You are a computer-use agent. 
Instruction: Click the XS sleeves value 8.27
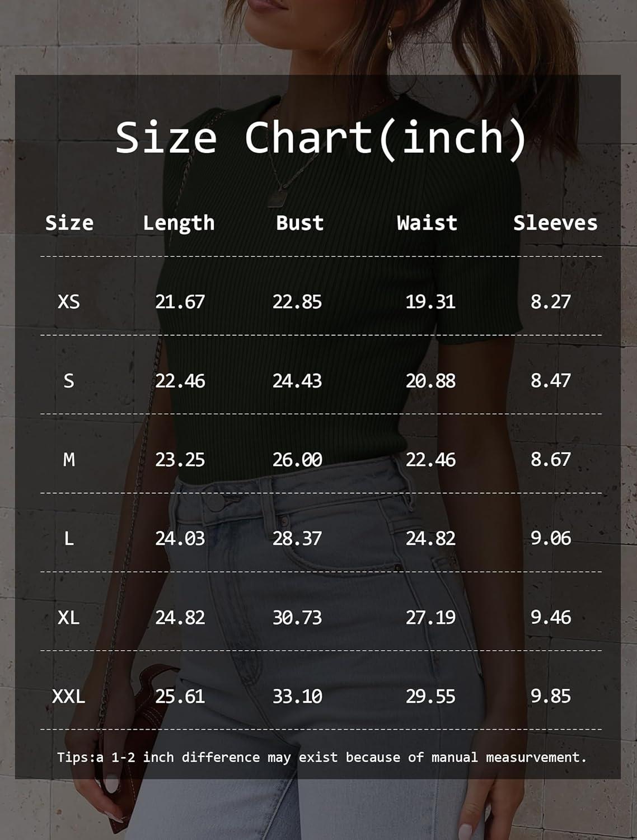pos(551,302)
